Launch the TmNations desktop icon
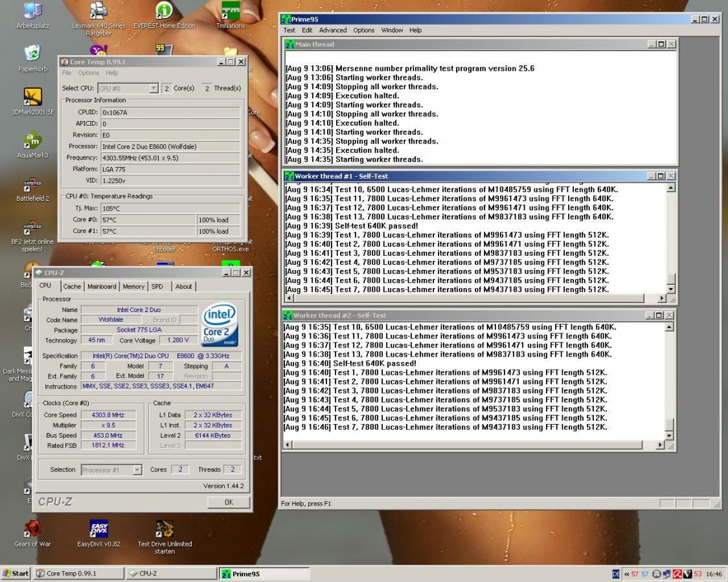The width and height of the screenshot is (728, 582). (x=231, y=16)
